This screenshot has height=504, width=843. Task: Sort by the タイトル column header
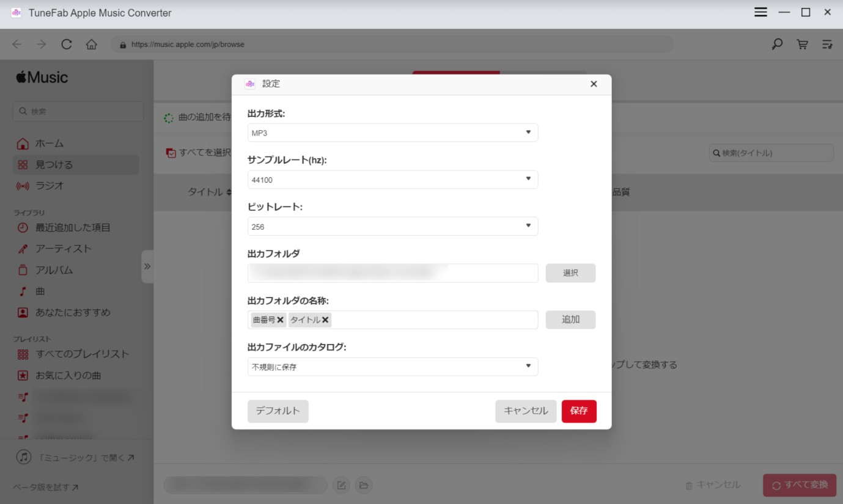click(210, 192)
